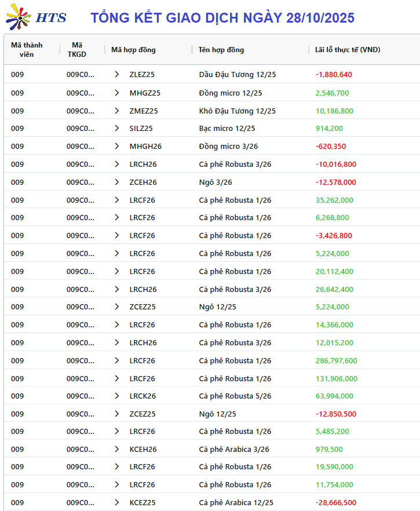Image resolution: width=420 pixels, height=511 pixels.
Task: Click the Tên hợp đồng column header
Action: tap(221, 50)
